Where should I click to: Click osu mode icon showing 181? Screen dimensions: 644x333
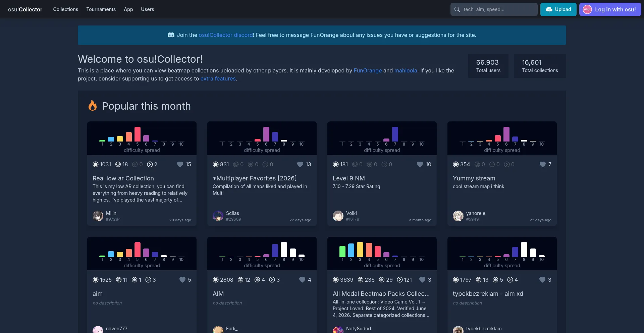[336, 164]
